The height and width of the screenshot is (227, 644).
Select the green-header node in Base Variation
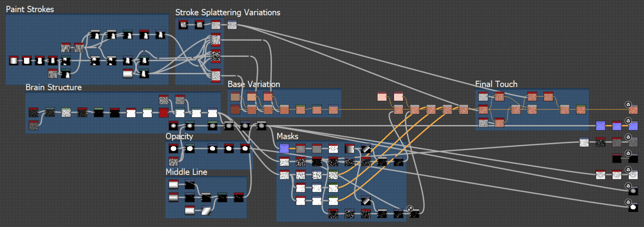click(300, 109)
